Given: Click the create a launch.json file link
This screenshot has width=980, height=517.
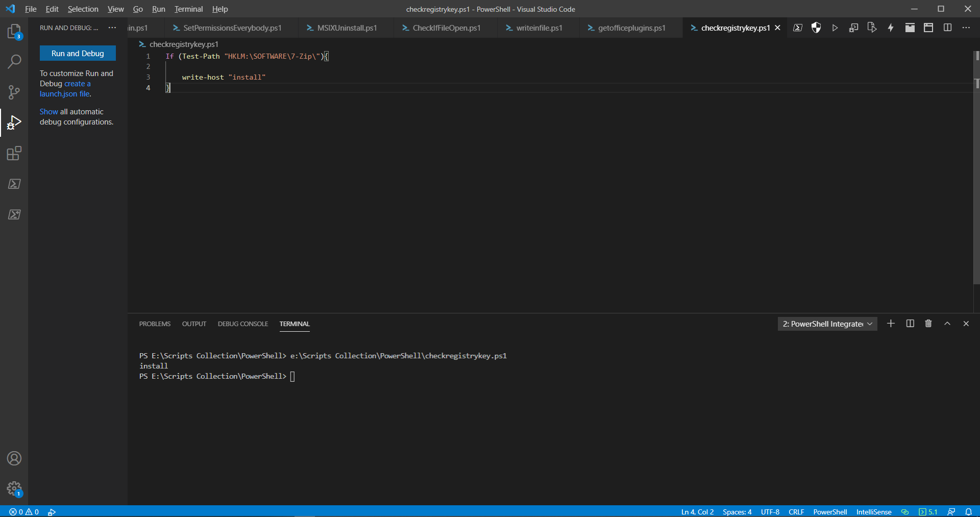Looking at the screenshot, I should [65, 89].
